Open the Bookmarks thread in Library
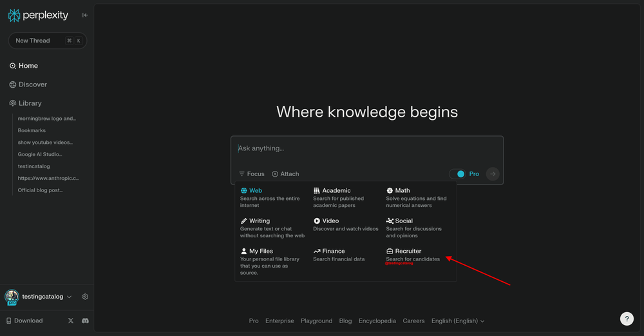This screenshot has height=336, width=644. (32, 130)
